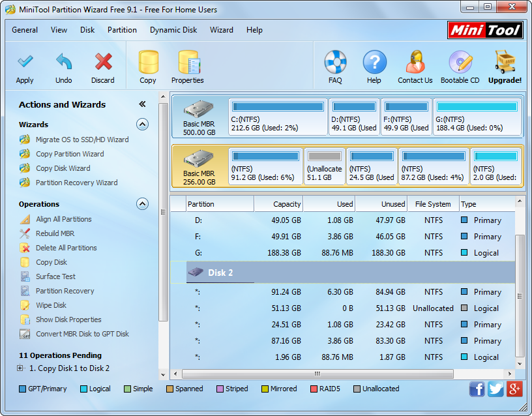Open the Disk menu
The image size is (532, 416).
pyautogui.click(x=87, y=30)
